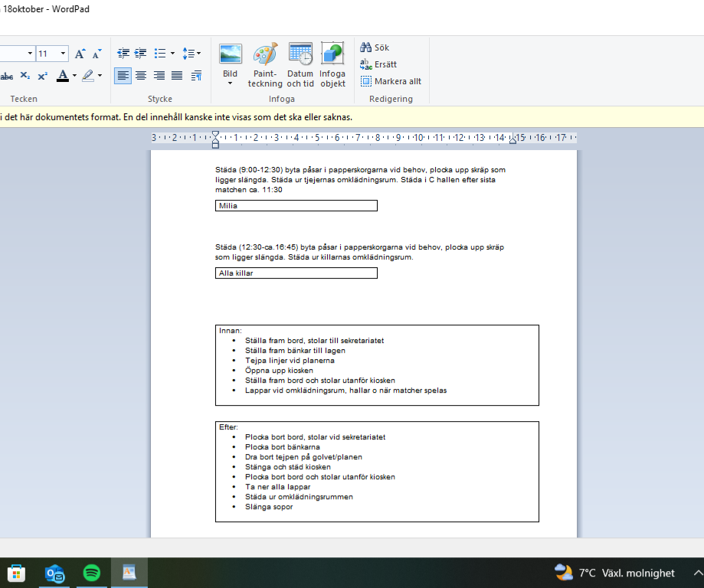Open text highlight color picker
The height and width of the screenshot is (588, 704).
click(x=99, y=76)
